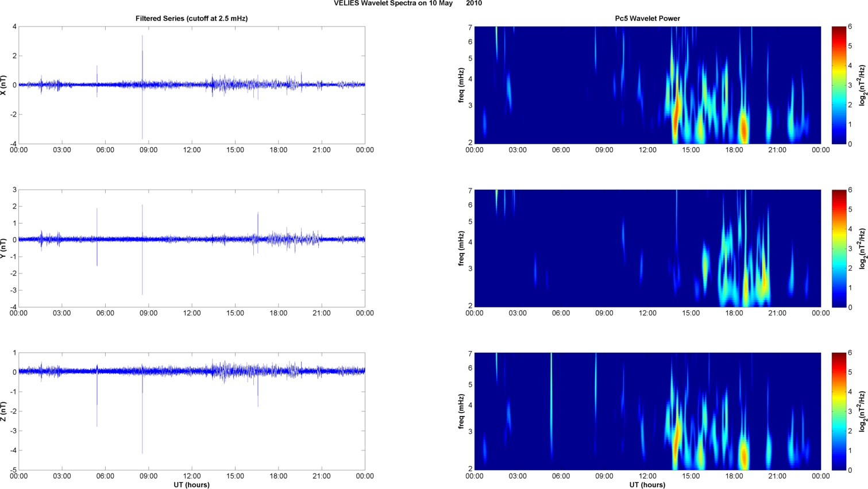The image size is (868, 489).
Task: Click the '6' value atop the top colorbar
Action: pyautogui.click(x=850, y=27)
